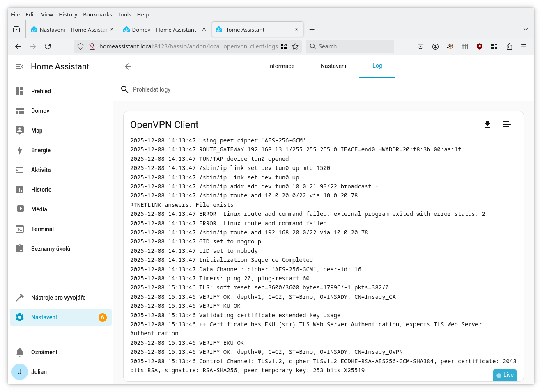Click the OpenVPN Client log heading

(164, 125)
